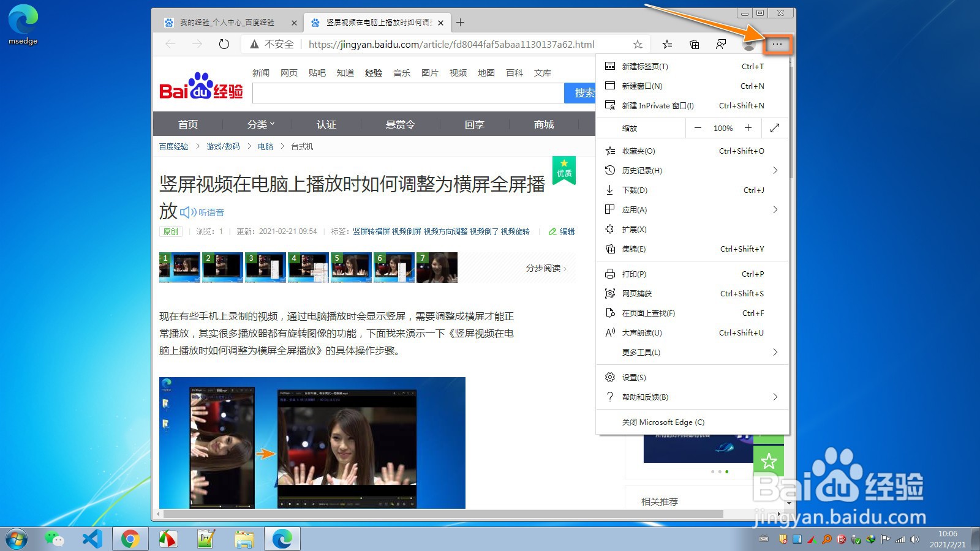Expand the 帮助和反馈(B) submenu
Image resolution: width=980 pixels, height=551 pixels.
692,397
